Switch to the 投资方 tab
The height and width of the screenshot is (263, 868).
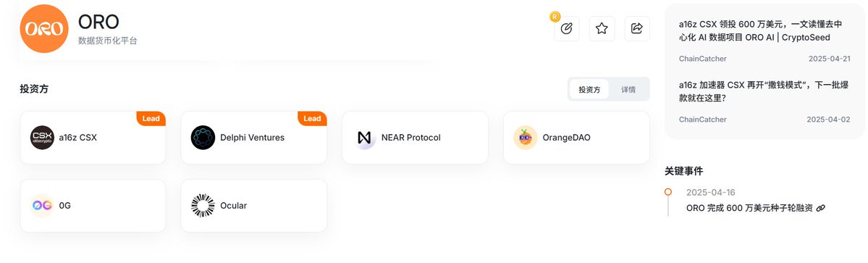(x=589, y=89)
